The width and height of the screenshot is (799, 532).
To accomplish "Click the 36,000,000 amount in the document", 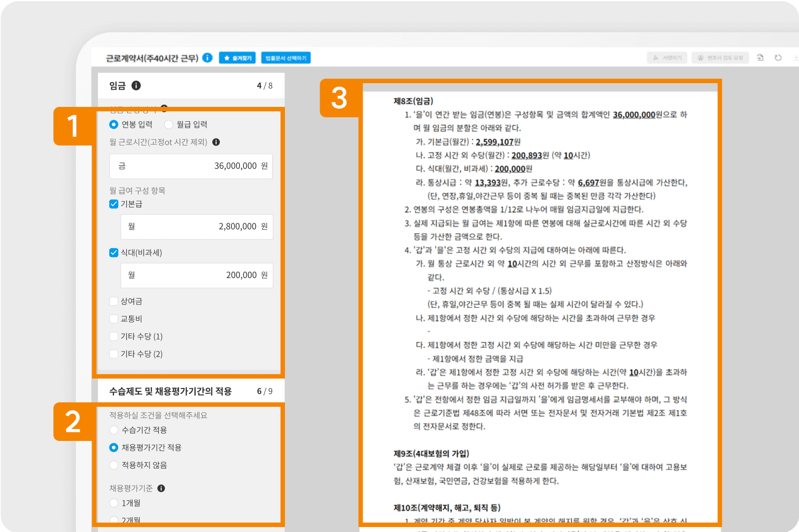I will click(x=634, y=115).
